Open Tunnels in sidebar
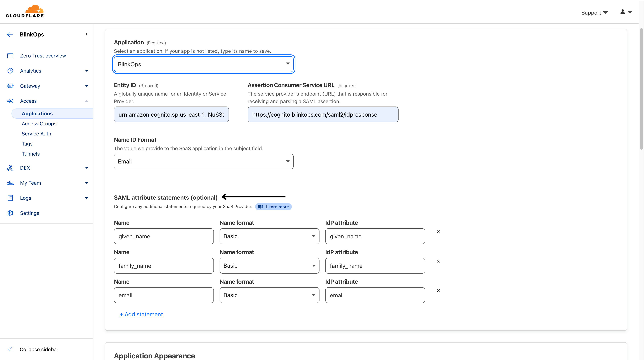644x360 pixels. 31,154
